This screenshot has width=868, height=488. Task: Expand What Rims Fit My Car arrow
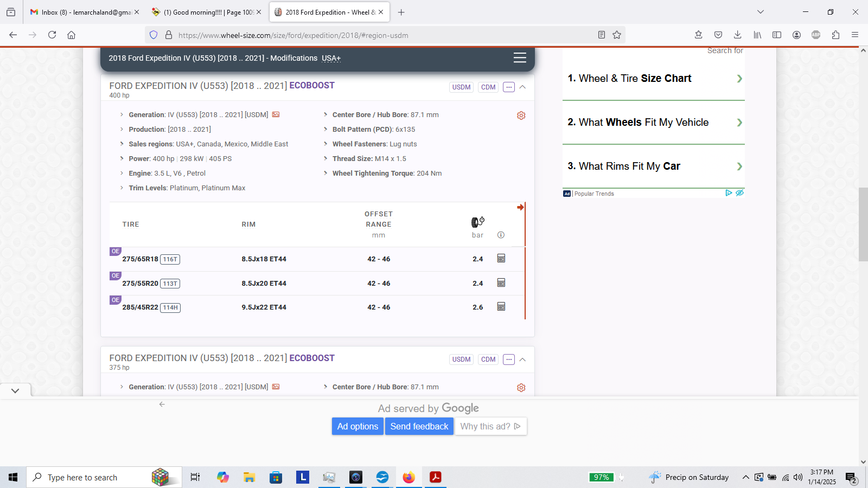739,166
